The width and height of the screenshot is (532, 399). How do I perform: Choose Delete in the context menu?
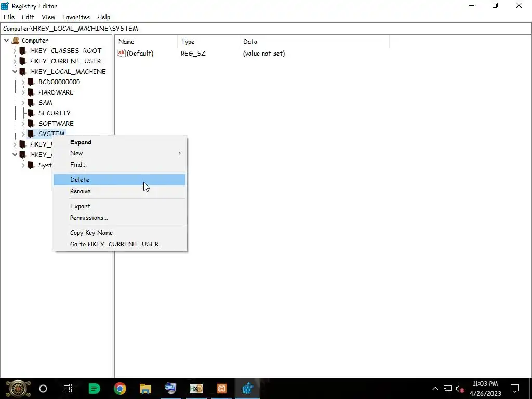point(119,179)
